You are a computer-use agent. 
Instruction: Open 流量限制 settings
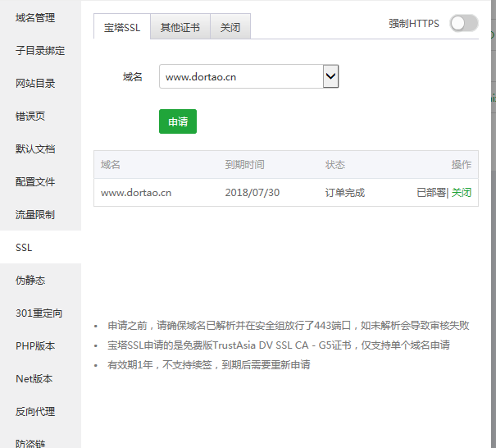pos(35,215)
